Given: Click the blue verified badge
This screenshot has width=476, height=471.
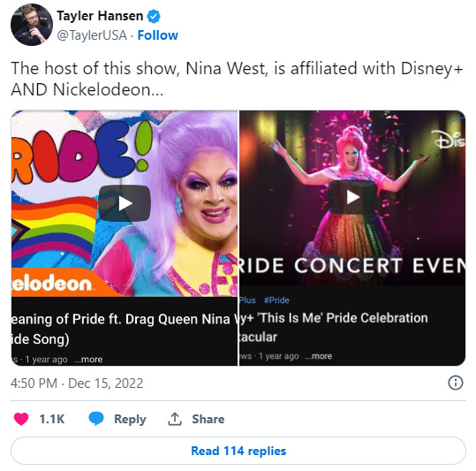Looking at the screenshot, I should point(154,17).
